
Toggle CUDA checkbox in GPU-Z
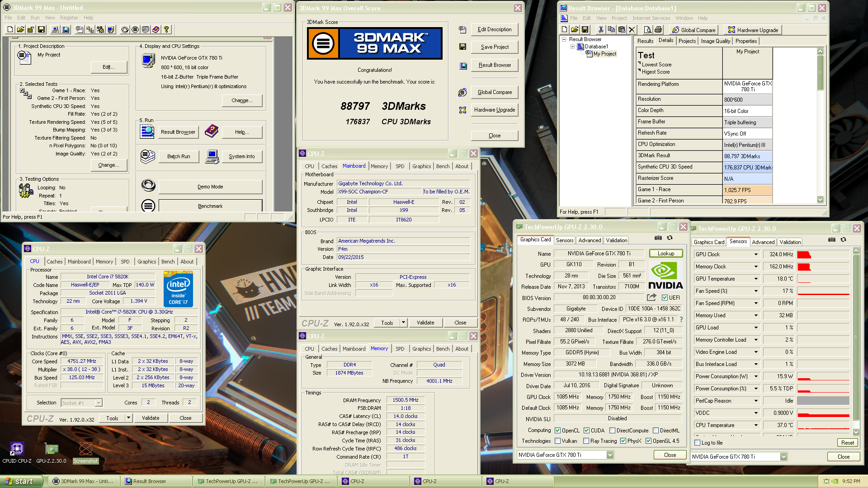coord(587,431)
